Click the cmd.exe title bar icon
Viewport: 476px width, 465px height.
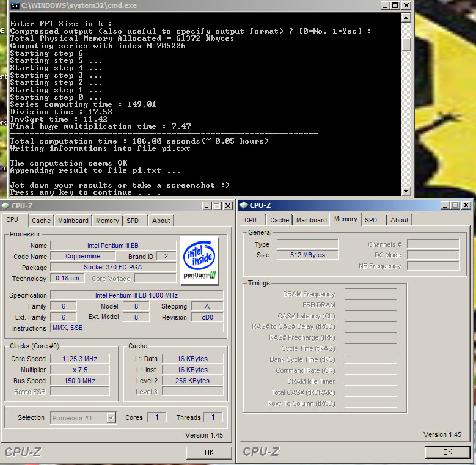click(x=15, y=5)
